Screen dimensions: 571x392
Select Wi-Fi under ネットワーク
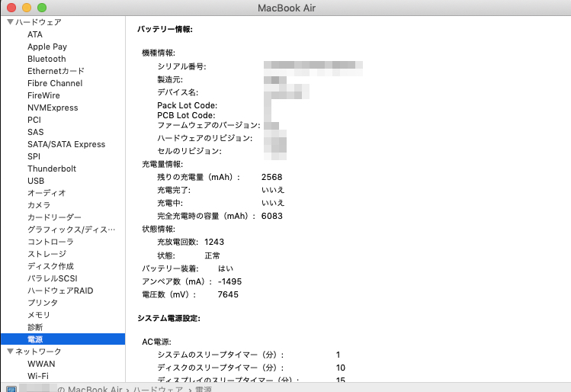38,376
